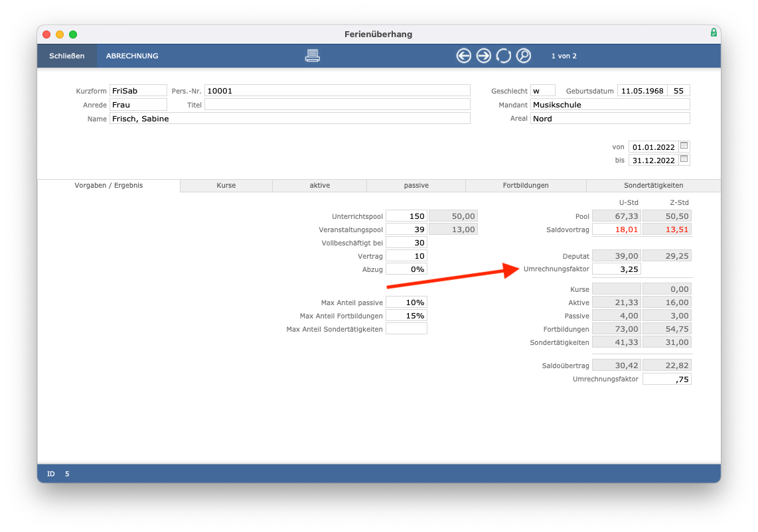758x532 pixels.
Task: Click the Pers.-Nr. field 10001
Action: coord(337,91)
